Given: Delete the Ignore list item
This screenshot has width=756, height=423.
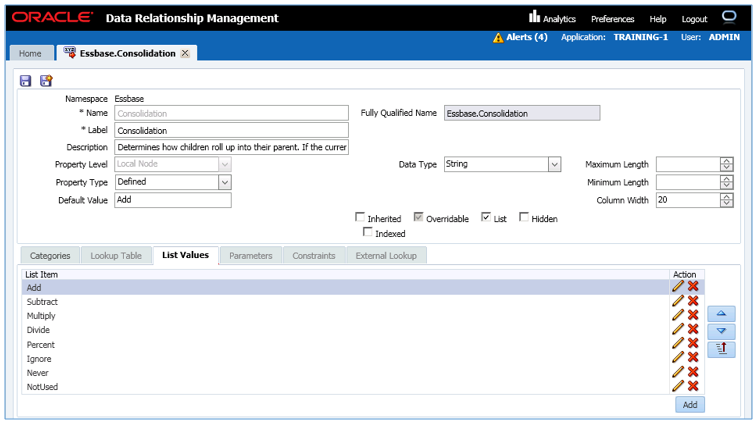Looking at the screenshot, I should click(693, 357).
